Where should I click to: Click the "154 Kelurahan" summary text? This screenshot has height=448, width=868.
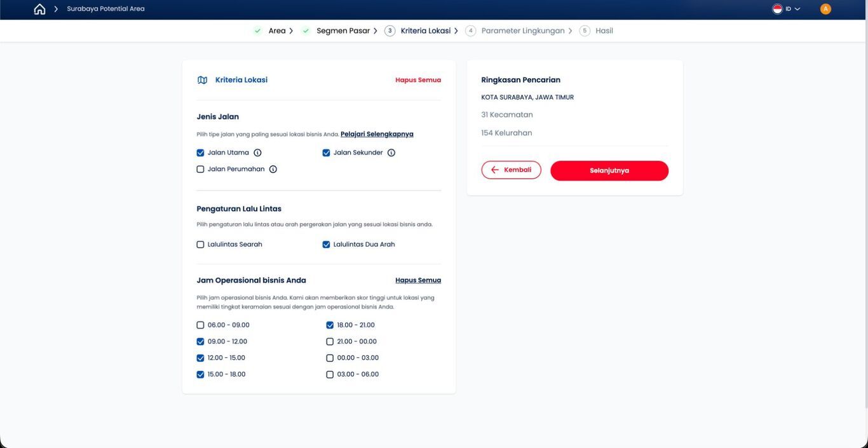506,133
